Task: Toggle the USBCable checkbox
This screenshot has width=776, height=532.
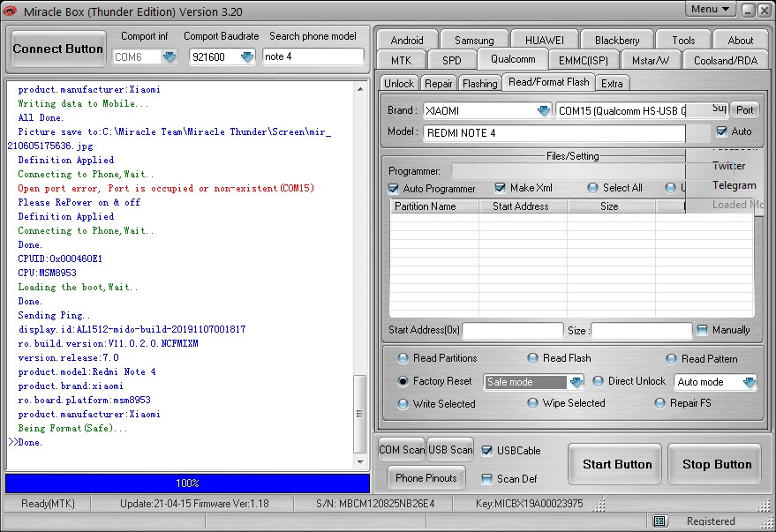Action: 487,451
